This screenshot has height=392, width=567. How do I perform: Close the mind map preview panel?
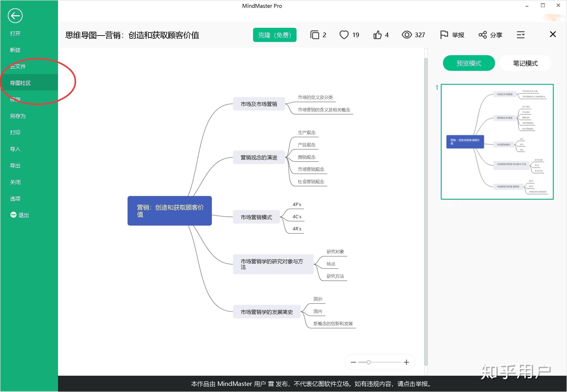point(552,34)
